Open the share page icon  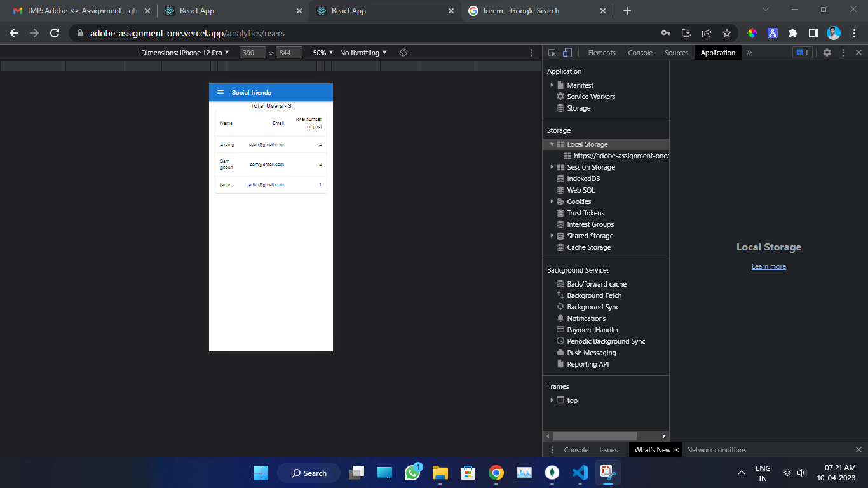coord(707,33)
